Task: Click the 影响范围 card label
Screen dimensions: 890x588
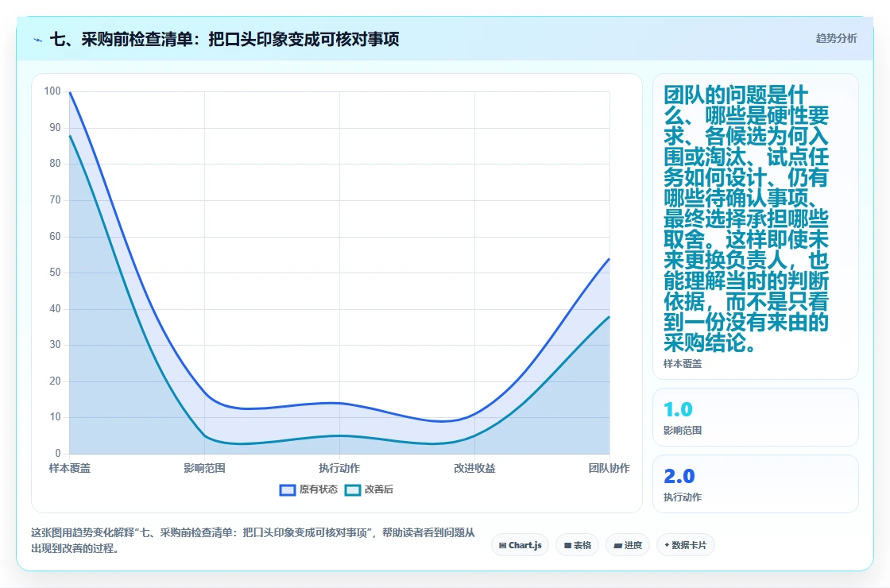Action: (x=683, y=430)
